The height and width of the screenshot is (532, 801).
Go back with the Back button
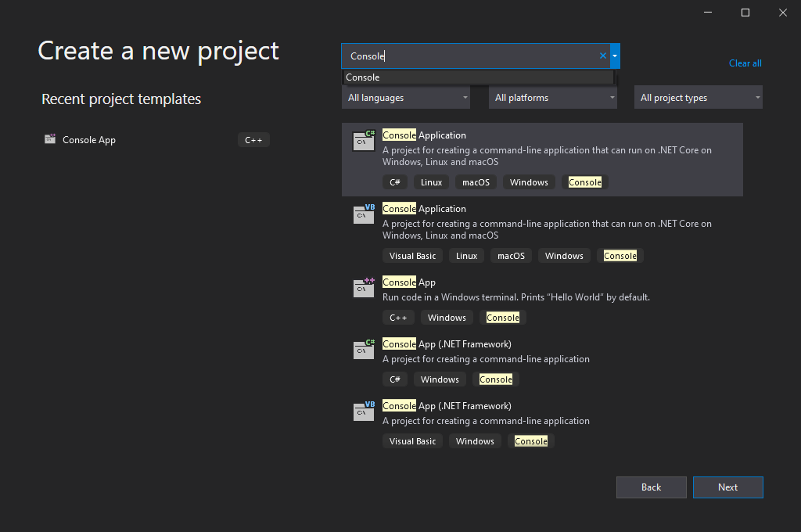pyautogui.click(x=651, y=487)
